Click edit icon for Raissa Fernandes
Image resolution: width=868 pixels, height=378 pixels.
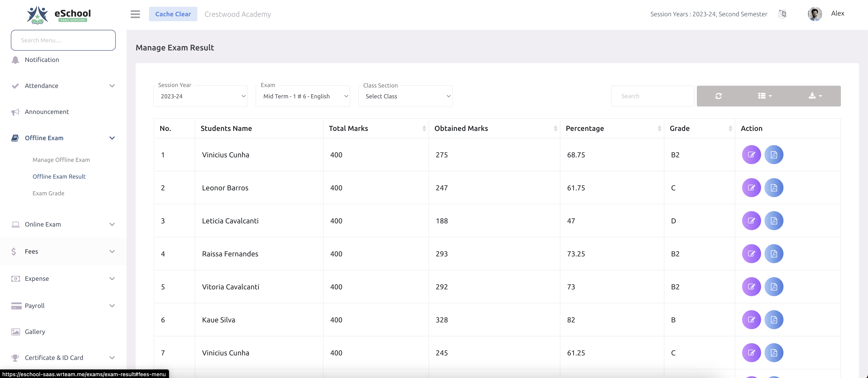click(x=751, y=254)
